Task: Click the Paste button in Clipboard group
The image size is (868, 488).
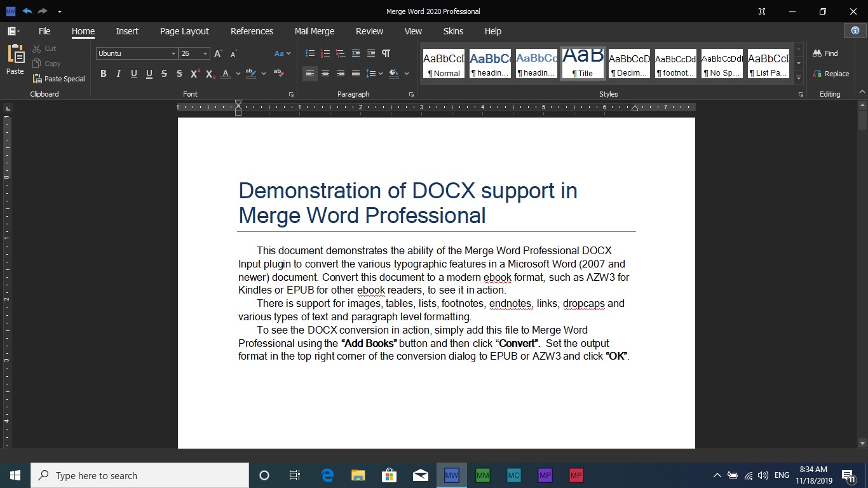Action: click(x=15, y=60)
